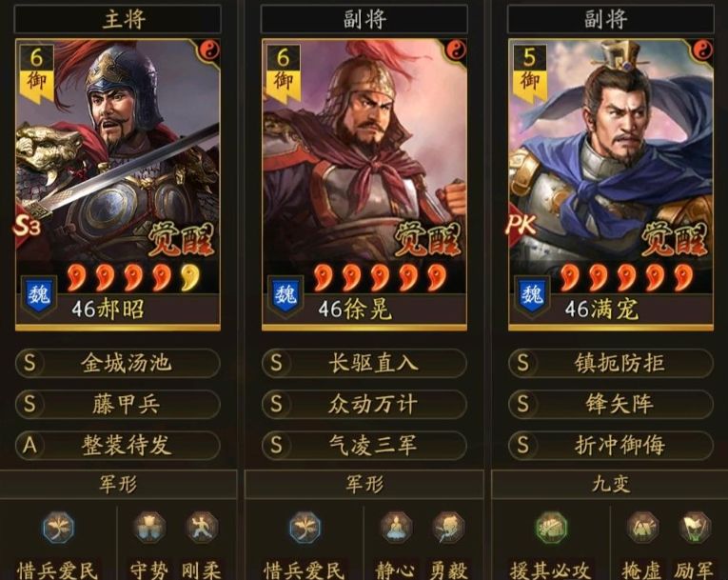Tap the 惜兵爱民 icon under 徐晃

305,528
